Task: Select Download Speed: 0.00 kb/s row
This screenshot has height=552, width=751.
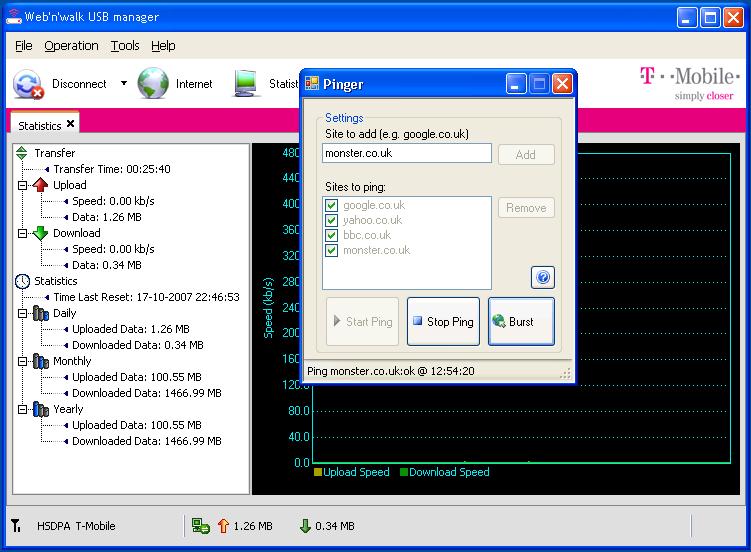Action: click(114, 249)
